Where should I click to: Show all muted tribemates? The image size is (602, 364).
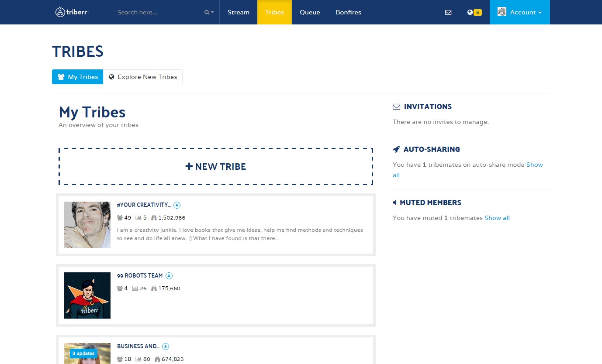click(497, 218)
